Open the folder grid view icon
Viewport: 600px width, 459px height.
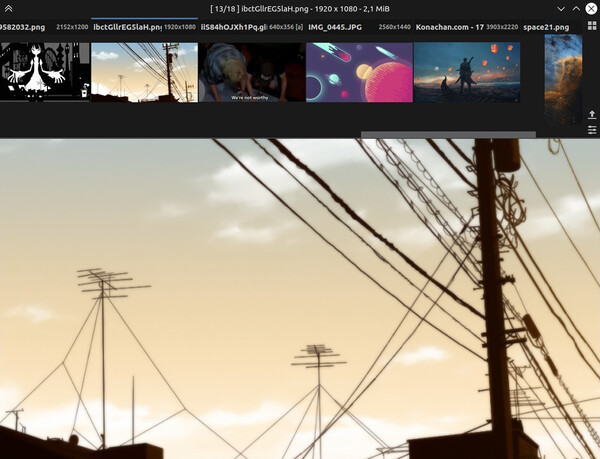[591, 27]
